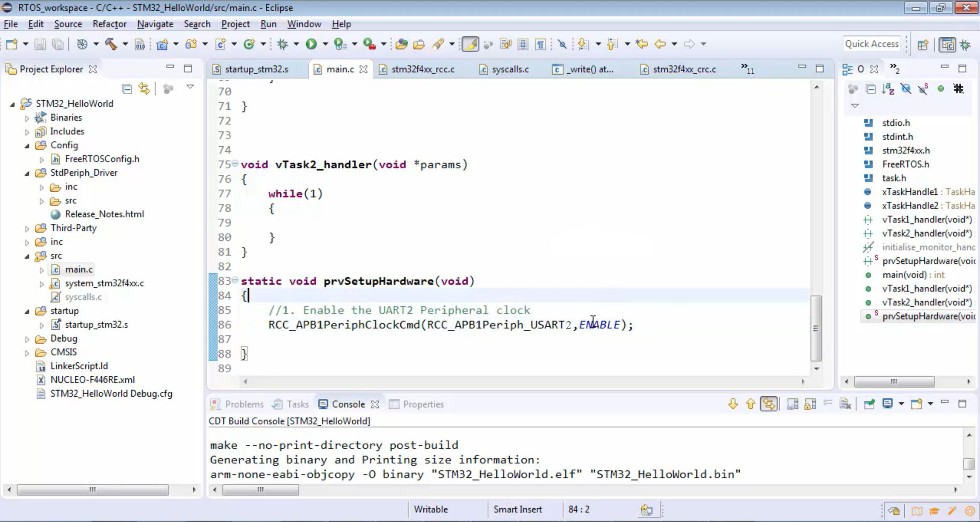
Task: Click the green Run button
Action: 311,44
